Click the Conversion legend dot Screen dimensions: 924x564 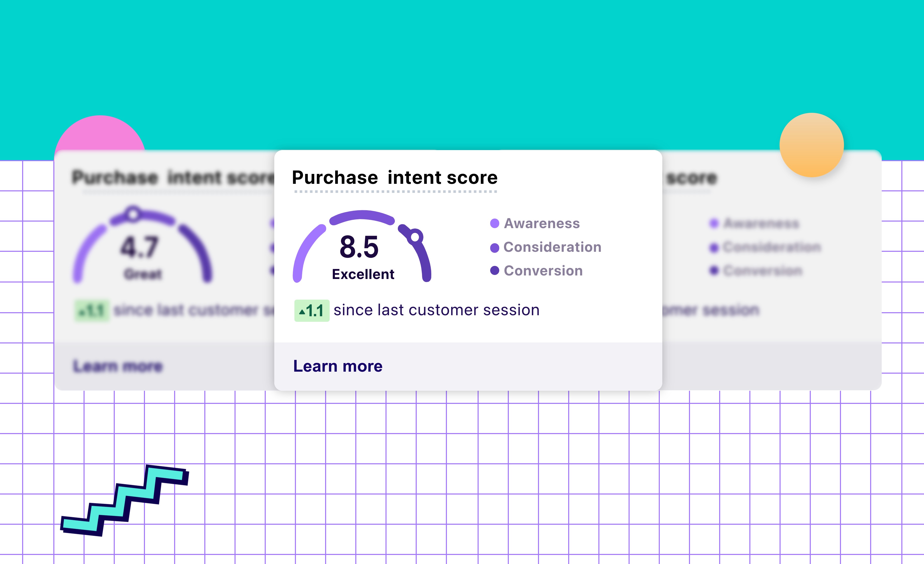pyautogui.click(x=495, y=271)
